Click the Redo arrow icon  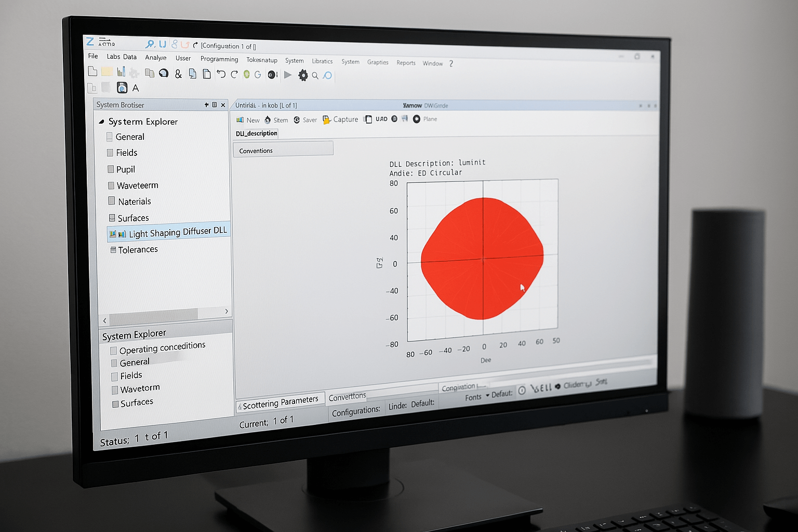tap(233, 74)
